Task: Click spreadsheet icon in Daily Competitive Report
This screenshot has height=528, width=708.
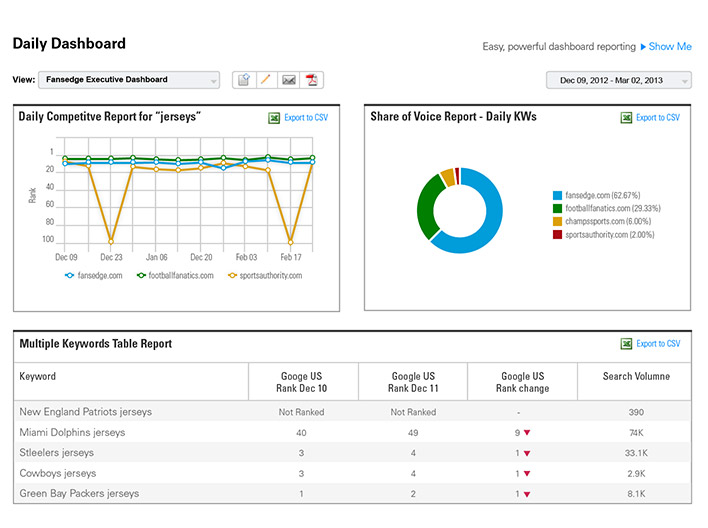Action: tap(274, 118)
